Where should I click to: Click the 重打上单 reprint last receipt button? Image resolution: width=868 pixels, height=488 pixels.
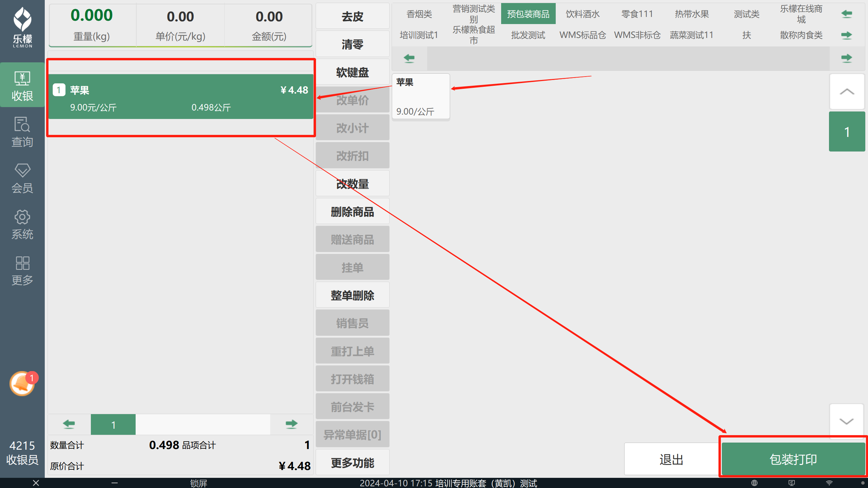pyautogui.click(x=353, y=351)
